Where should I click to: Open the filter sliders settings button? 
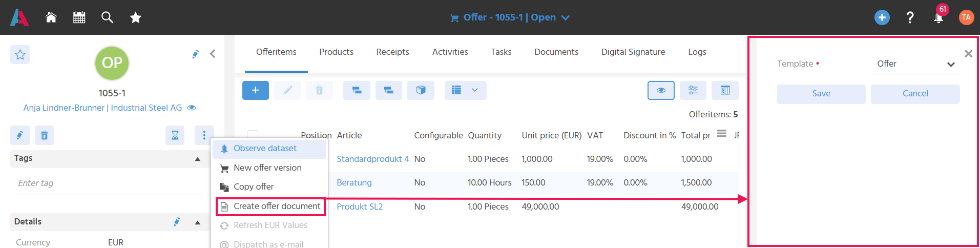coord(693,90)
